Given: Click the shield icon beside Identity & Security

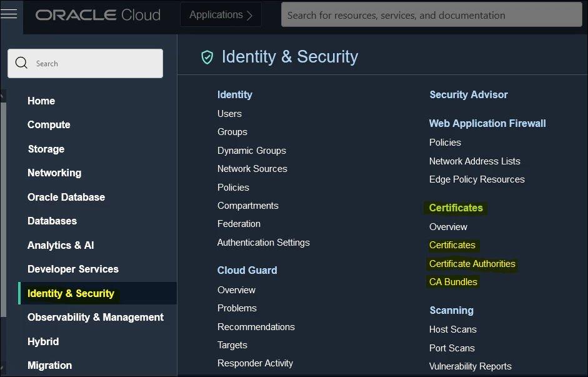Looking at the screenshot, I should pos(207,58).
